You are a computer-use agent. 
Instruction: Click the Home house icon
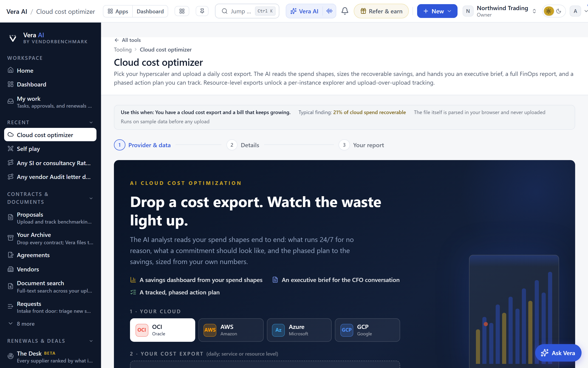coord(10,70)
